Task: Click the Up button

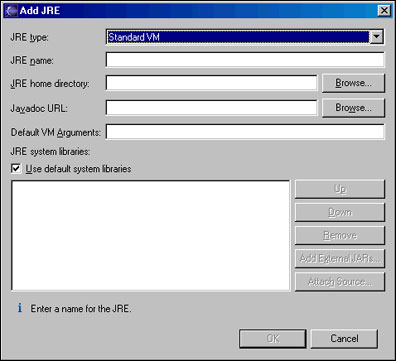Action: pos(340,189)
